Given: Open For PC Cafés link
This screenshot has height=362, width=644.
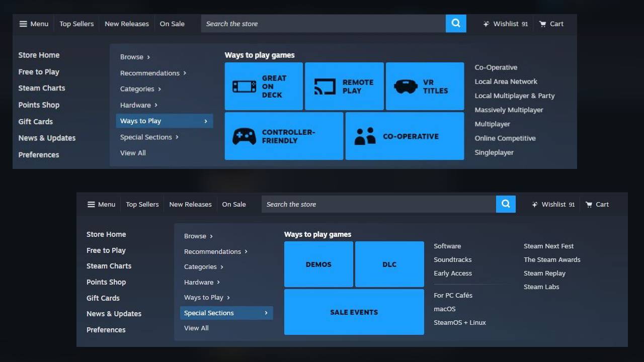Looking at the screenshot, I should (x=453, y=295).
